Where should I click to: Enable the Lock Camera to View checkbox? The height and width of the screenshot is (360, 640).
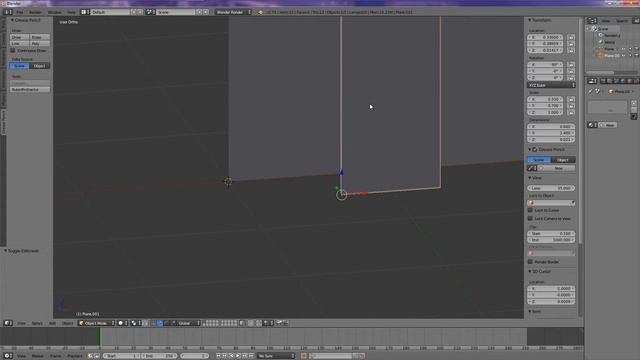[x=531, y=219]
